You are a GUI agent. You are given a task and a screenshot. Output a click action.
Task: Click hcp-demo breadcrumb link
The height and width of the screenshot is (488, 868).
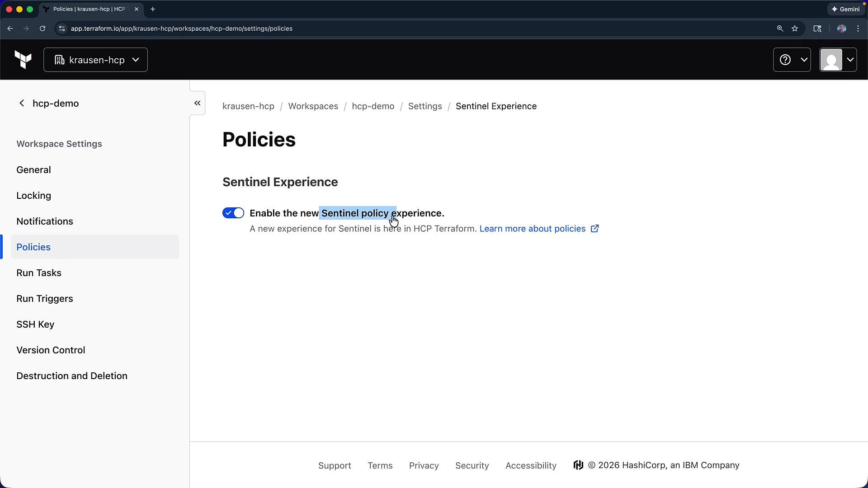tap(373, 106)
